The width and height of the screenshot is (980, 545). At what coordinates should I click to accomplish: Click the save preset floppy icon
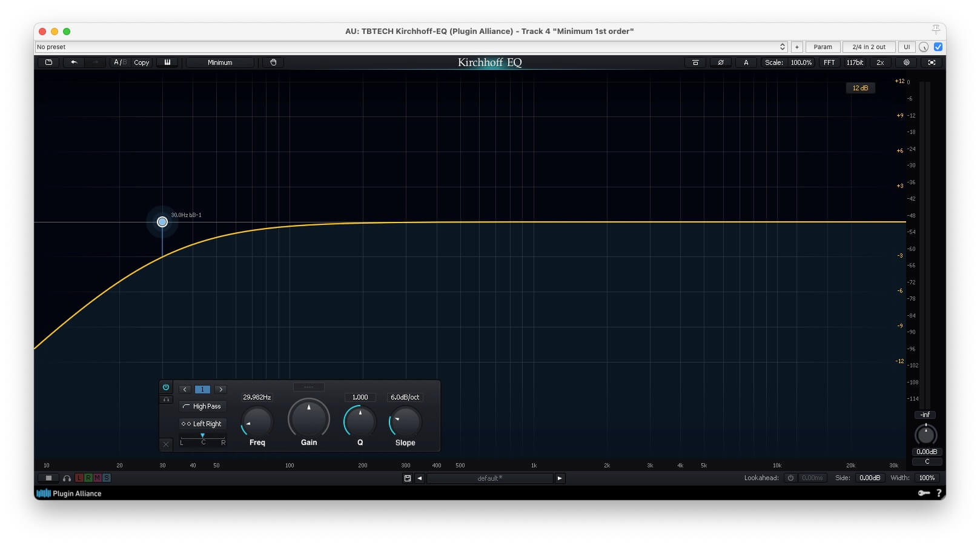pos(408,478)
